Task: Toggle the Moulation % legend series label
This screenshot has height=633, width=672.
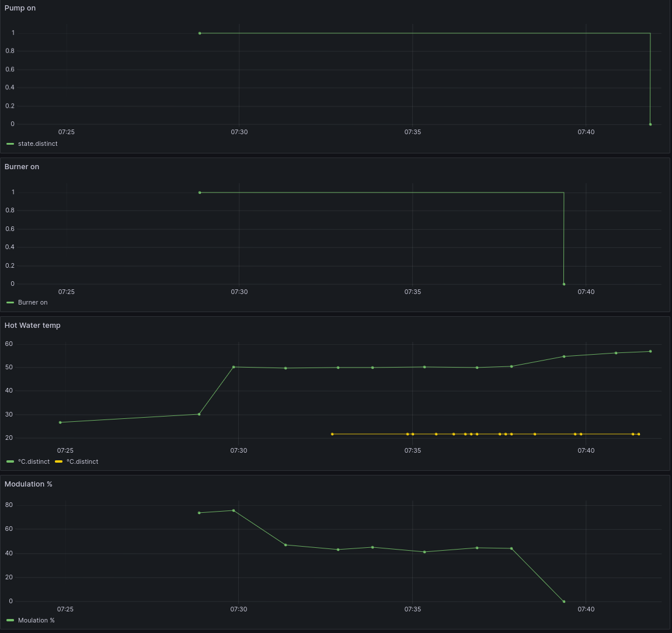Action: [36, 620]
